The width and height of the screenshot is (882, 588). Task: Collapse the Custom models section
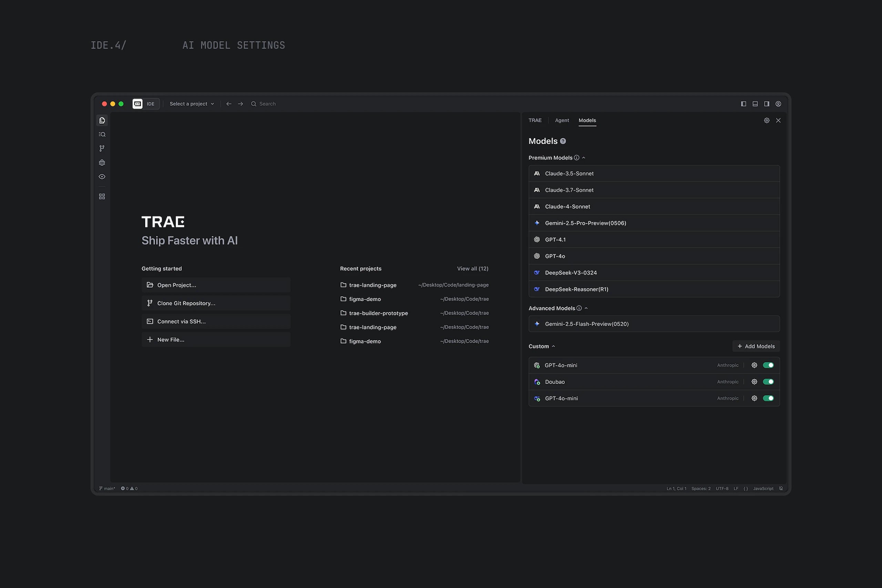[554, 347]
